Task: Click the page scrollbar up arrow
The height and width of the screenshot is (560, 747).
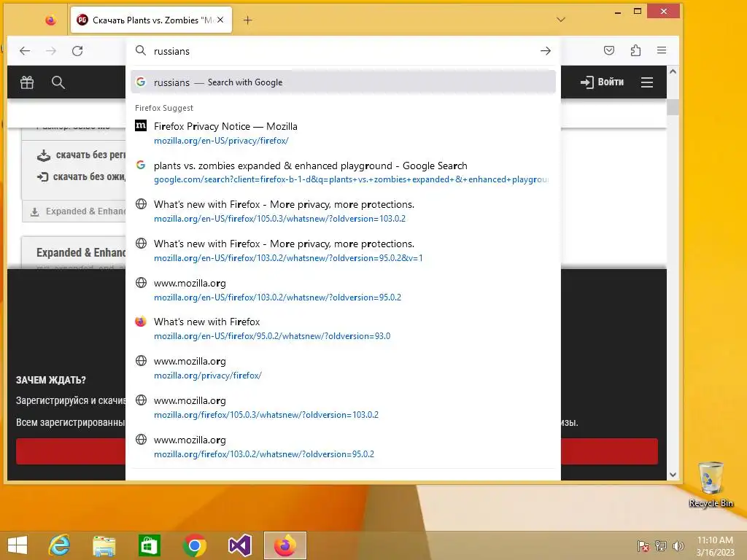Action: (x=673, y=71)
